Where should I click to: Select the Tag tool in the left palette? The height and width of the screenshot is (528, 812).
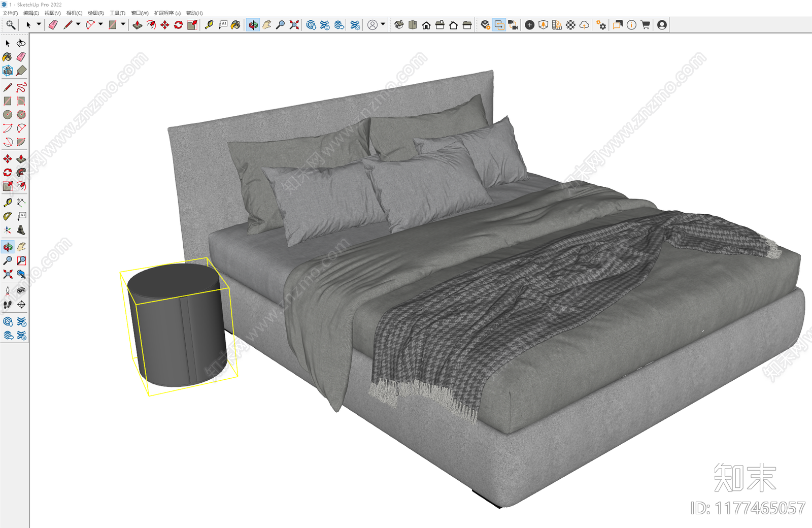pyautogui.click(x=21, y=71)
